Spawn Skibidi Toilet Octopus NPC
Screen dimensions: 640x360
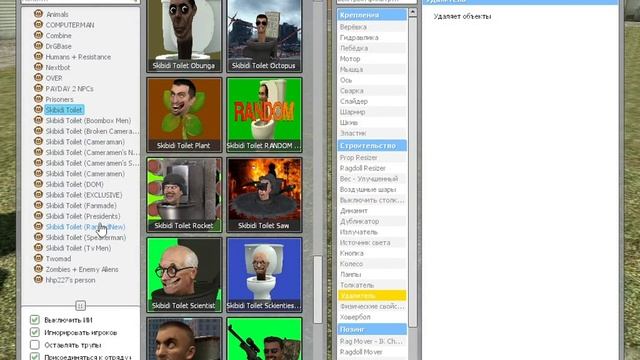(264, 36)
